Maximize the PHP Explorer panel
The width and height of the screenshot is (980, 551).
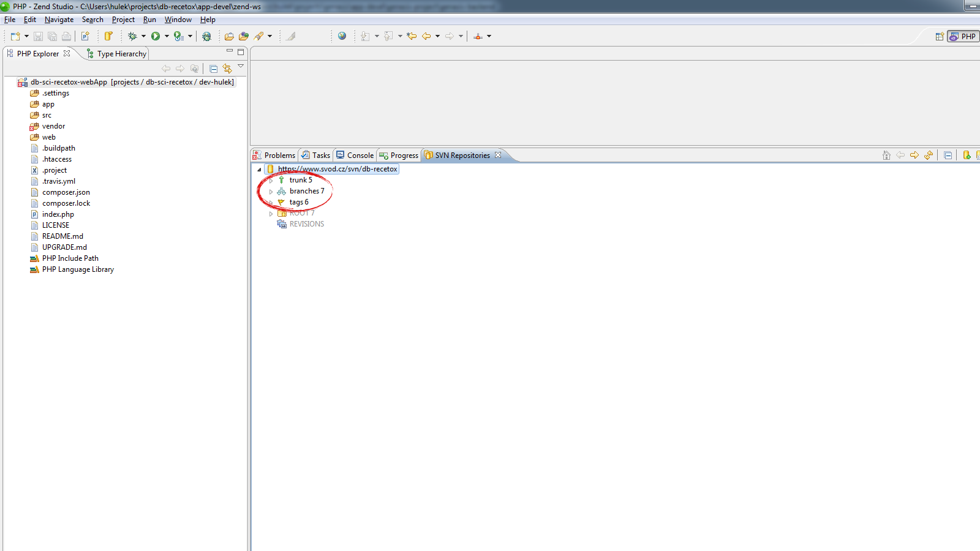coord(241,52)
